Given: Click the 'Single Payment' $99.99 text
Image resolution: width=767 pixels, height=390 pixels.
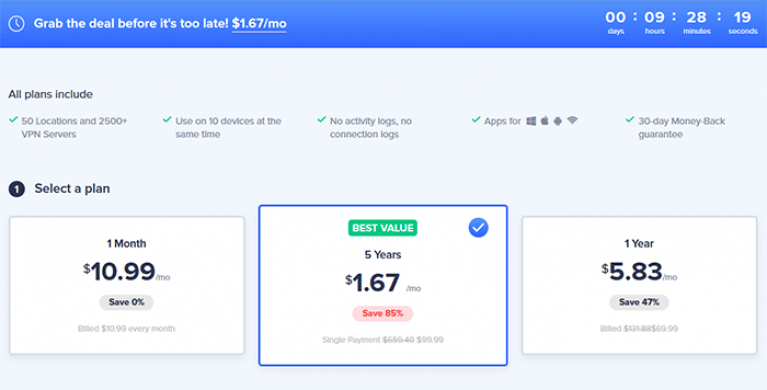Looking at the screenshot, I should tap(383, 340).
